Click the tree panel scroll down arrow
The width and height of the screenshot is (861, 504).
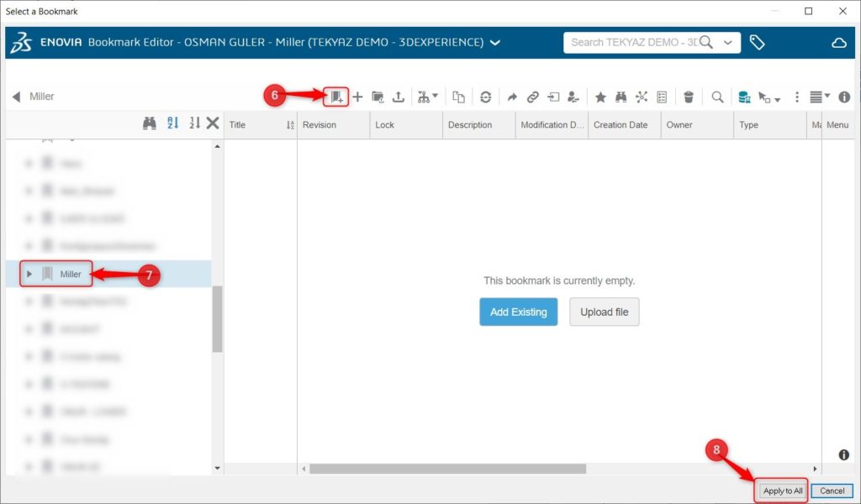(218, 468)
